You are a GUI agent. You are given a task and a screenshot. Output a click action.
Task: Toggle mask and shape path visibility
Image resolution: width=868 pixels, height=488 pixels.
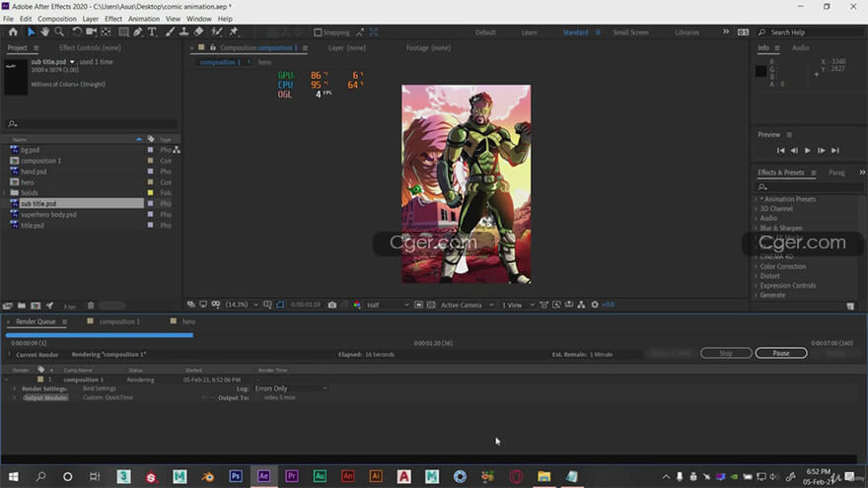tap(280, 305)
